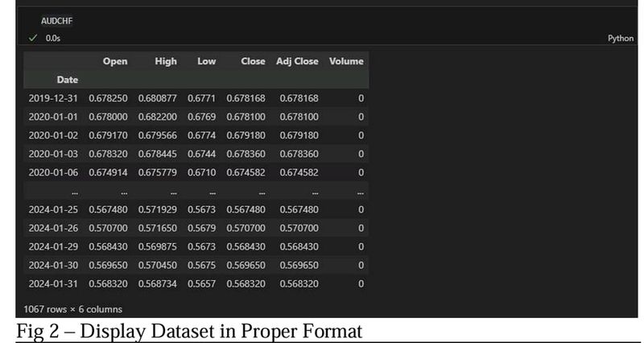Viewport: 644px width, 343px height.
Task: Click the Adj Close value in the 2020-01-06 row
Action: [299, 172]
